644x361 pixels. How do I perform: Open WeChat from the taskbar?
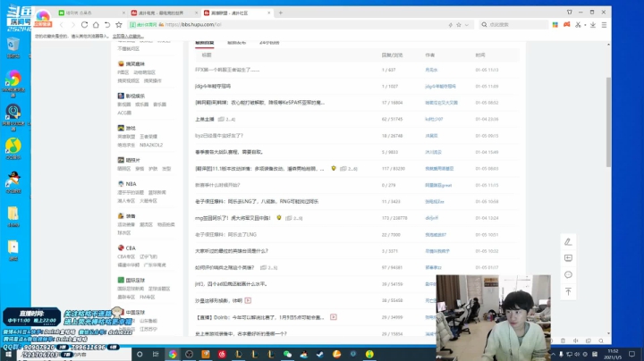tap(287, 354)
